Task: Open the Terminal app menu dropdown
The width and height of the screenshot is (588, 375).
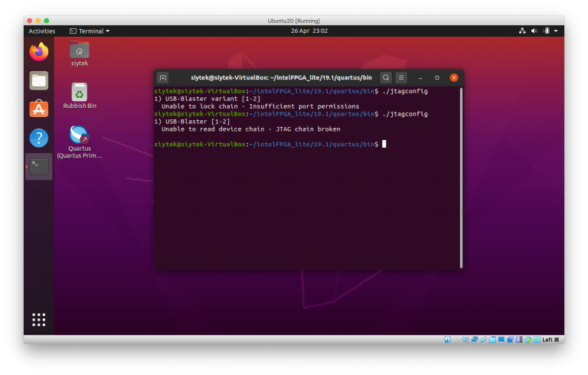Action: (90, 31)
